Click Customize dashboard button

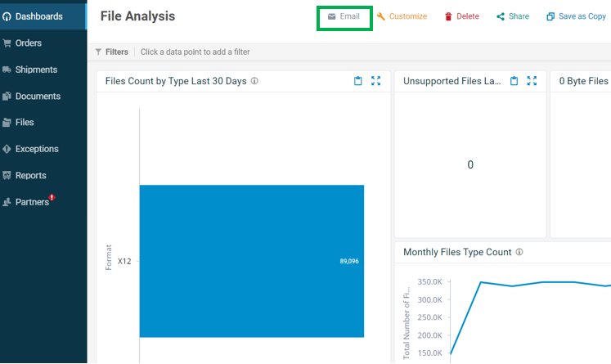point(402,16)
